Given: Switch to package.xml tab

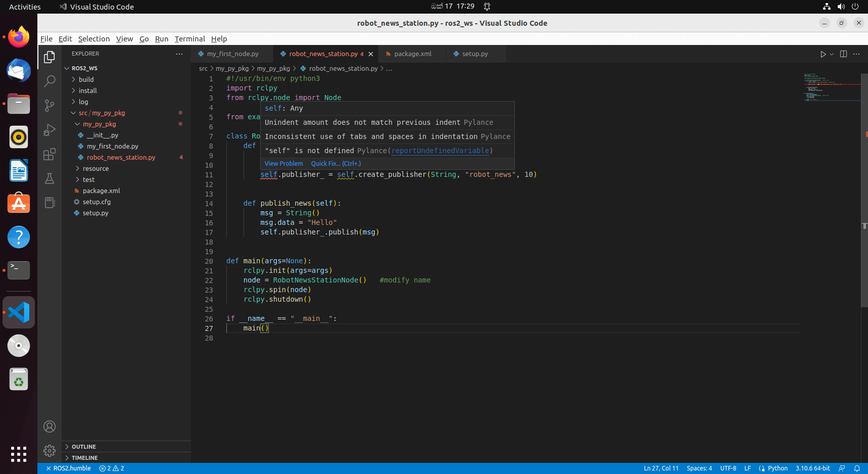Looking at the screenshot, I should pyautogui.click(x=412, y=54).
